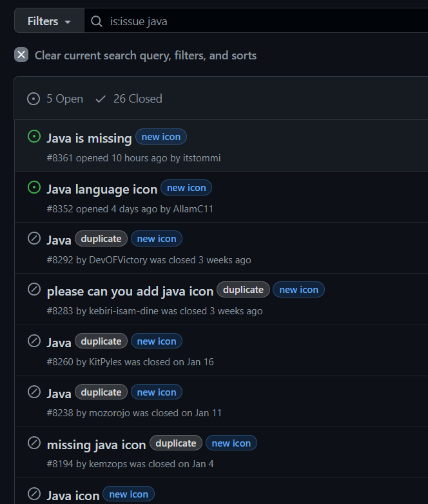Viewport: 428px width, 504px height.
Task: Click 'new icon' label on issue #8260
Action: tap(157, 341)
